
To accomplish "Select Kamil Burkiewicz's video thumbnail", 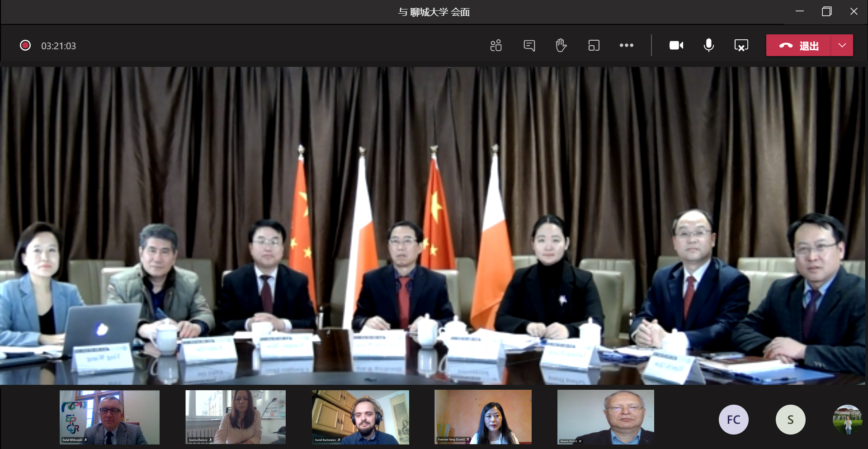I will (x=360, y=417).
